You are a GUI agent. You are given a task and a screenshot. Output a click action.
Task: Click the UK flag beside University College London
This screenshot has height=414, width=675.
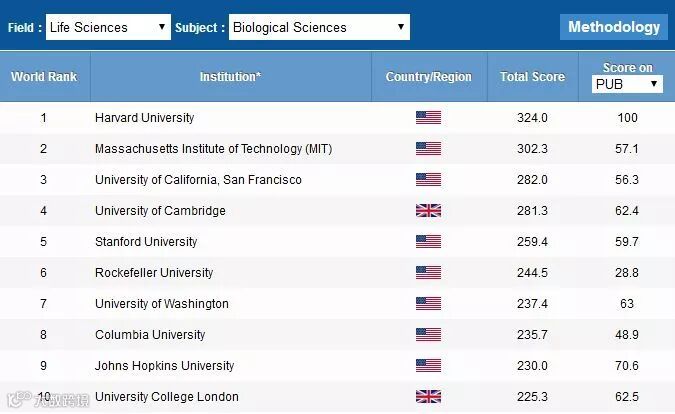[428, 397]
